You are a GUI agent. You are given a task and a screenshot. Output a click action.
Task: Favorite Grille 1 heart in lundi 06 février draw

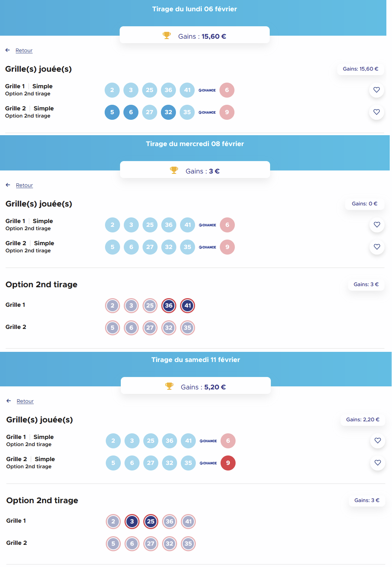tap(377, 90)
